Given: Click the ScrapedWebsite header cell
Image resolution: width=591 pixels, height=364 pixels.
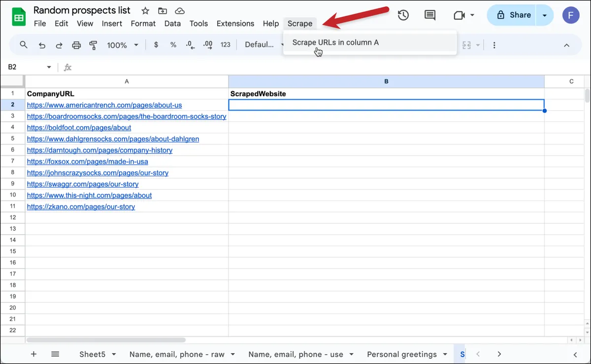Looking at the screenshot, I should [387, 94].
